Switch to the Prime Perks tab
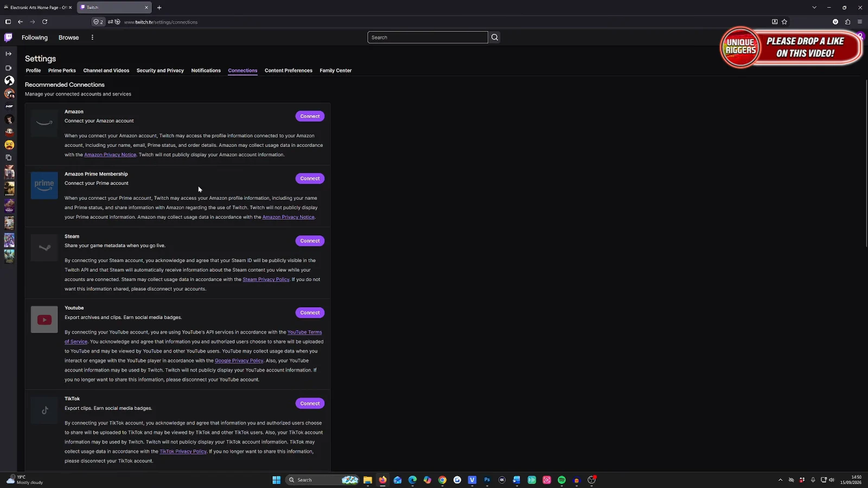The image size is (868, 488). coord(62,70)
